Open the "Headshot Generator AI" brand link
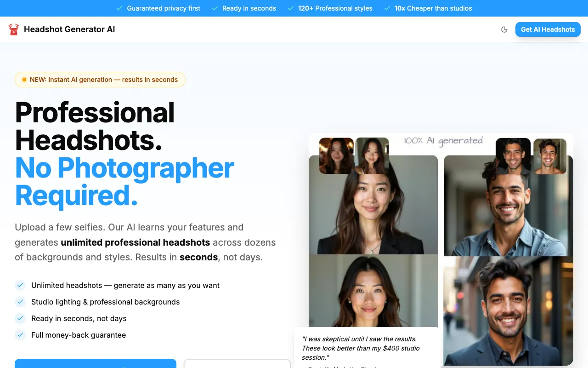 click(69, 29)
